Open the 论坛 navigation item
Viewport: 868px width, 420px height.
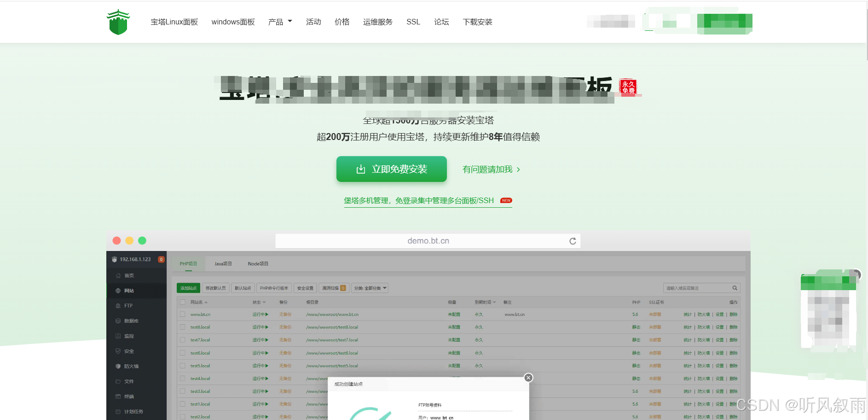click(441, 22)
